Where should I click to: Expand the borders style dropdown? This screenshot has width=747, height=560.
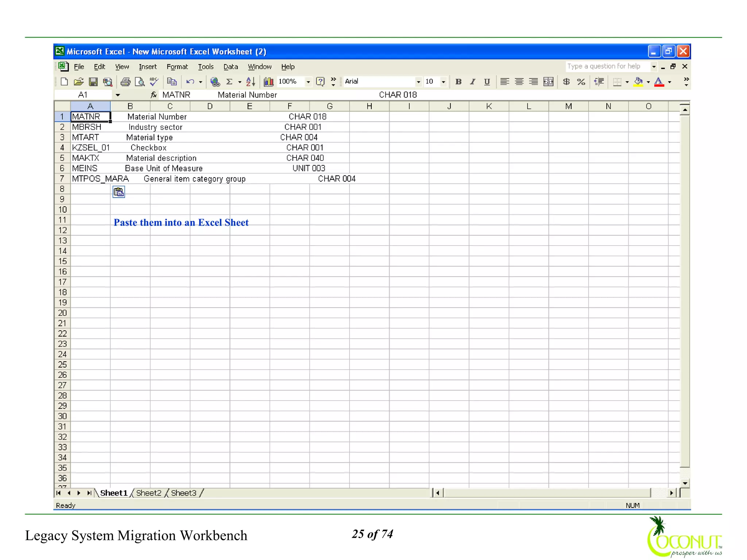coord(627,82)
